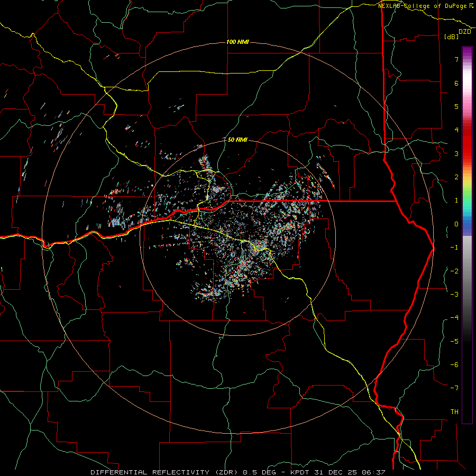The height and width of the screenshot is (476, 476).
Task: Click the NEXLAB-College of DuPage credit text
Action: [x=426, y=6]
